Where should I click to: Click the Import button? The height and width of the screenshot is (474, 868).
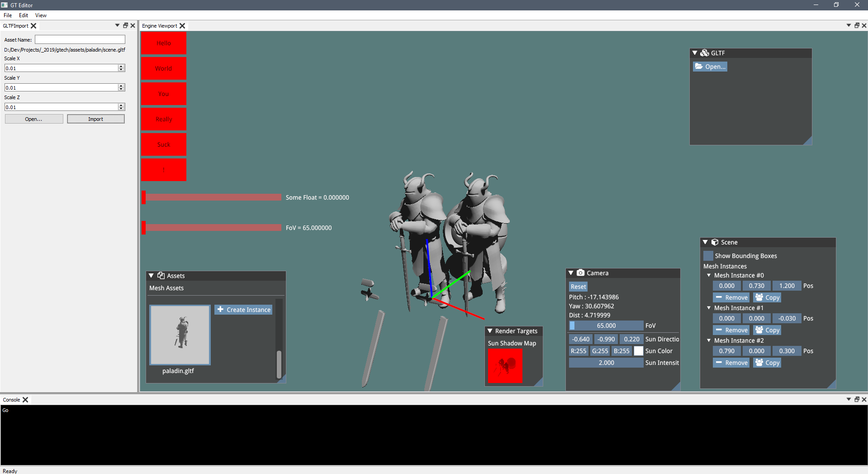[x=96, y=119]
